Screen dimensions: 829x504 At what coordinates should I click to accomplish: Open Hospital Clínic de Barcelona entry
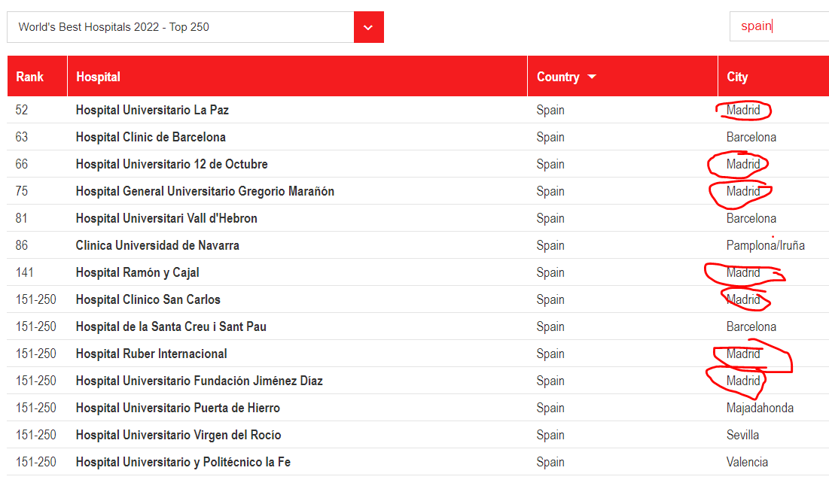click(151, 137)
